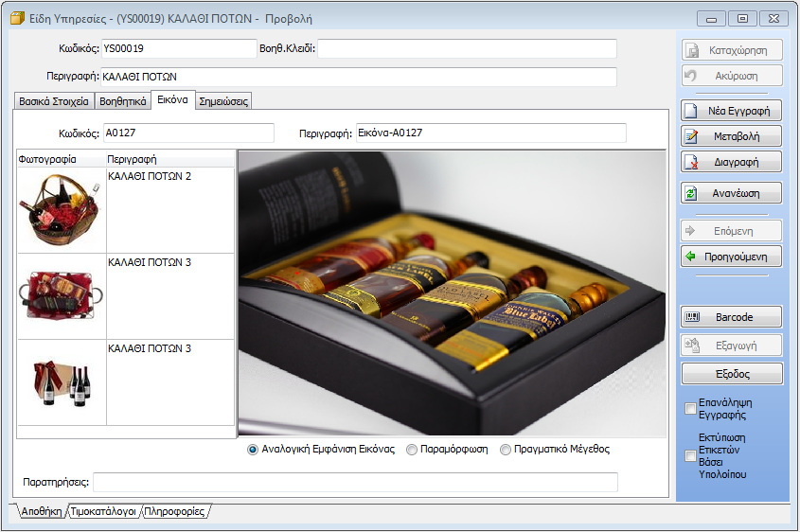Click the Ανανέωση refresh icon
800x532 pixels.
coord(691,193)
